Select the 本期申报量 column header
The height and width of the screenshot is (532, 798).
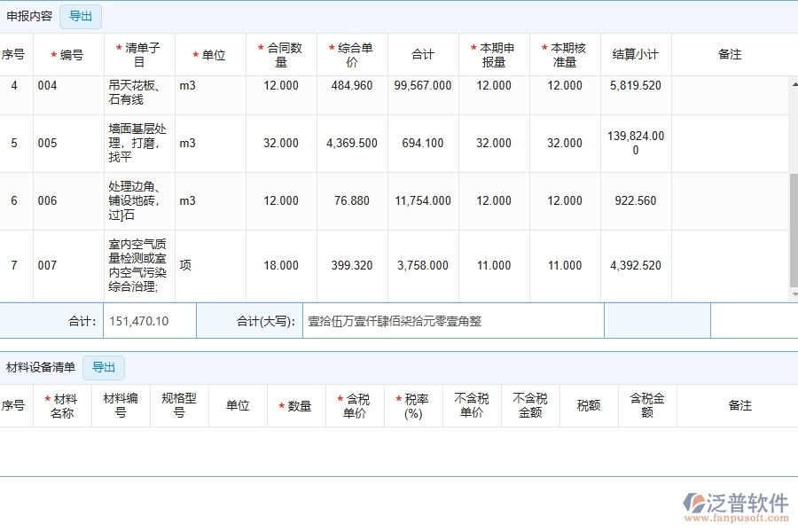(x=493, y=53)
